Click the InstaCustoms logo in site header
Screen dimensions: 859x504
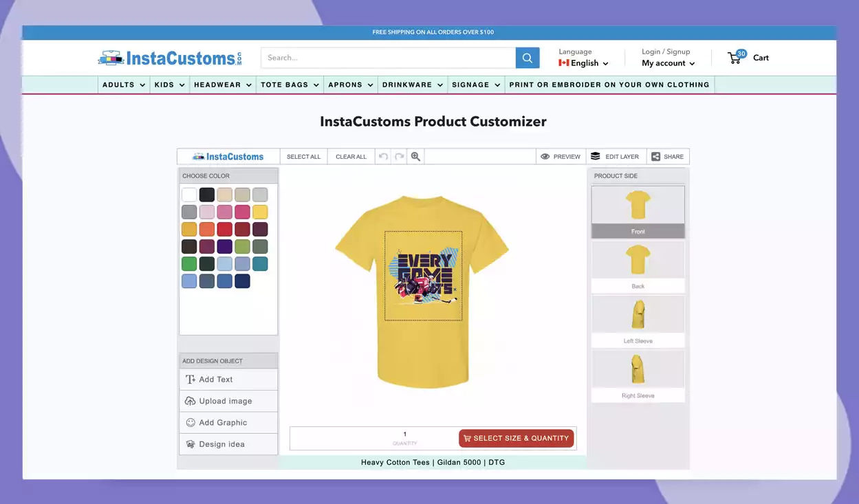(x=170, y=58)
